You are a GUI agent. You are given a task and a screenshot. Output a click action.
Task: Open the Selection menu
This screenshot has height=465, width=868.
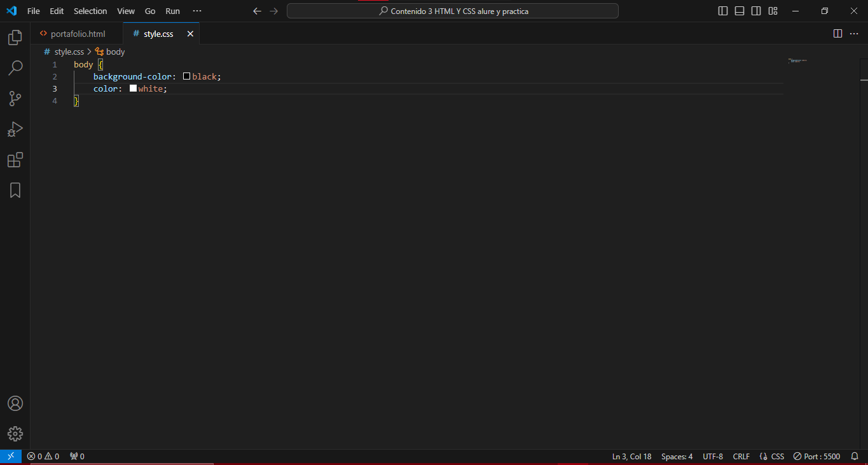[90, 11]
